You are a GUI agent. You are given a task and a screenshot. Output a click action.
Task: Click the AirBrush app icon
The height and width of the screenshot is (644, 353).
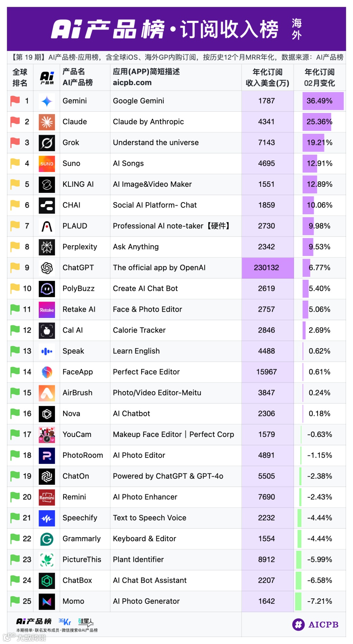point(47,393)
